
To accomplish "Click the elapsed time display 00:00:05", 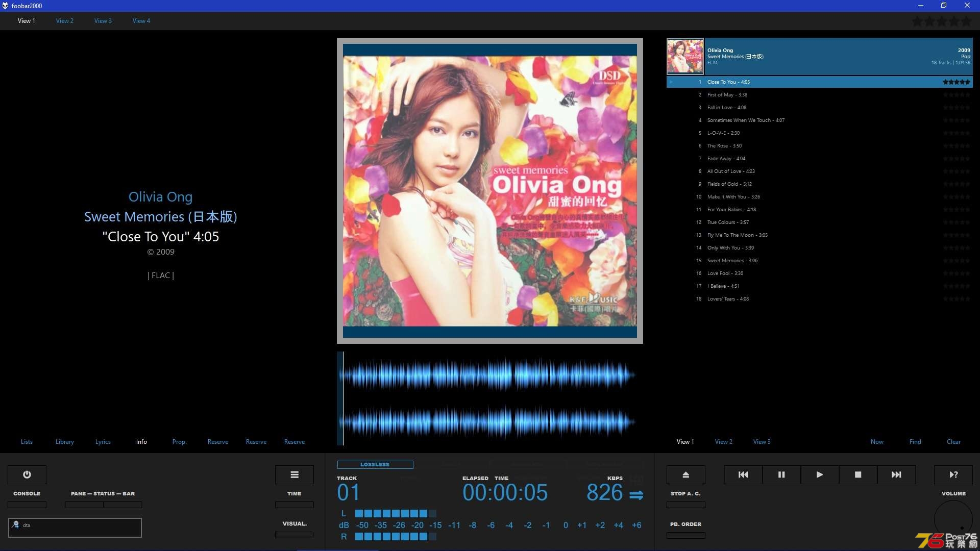I will (505, 493).
